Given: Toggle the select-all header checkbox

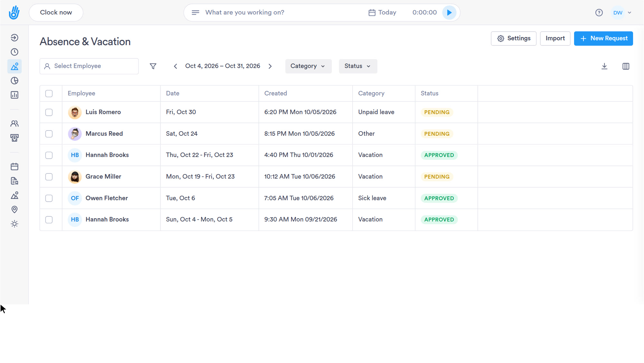Looking at the screenshot, I should click(49, 93).
